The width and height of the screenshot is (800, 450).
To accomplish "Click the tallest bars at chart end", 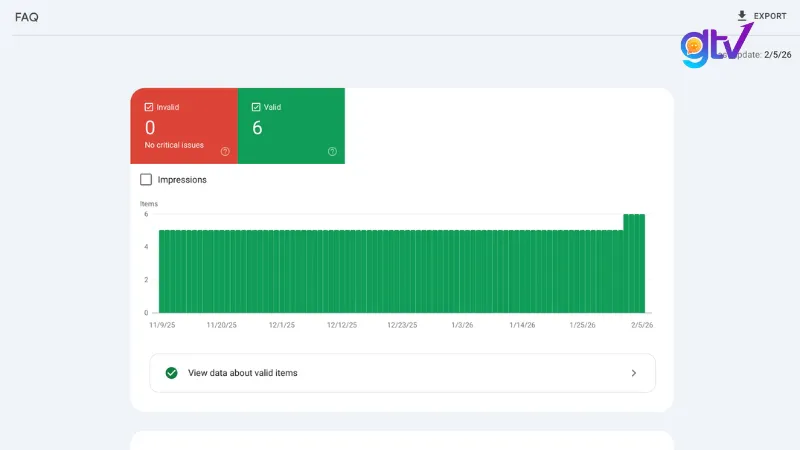I will click(x=634, y=263).
